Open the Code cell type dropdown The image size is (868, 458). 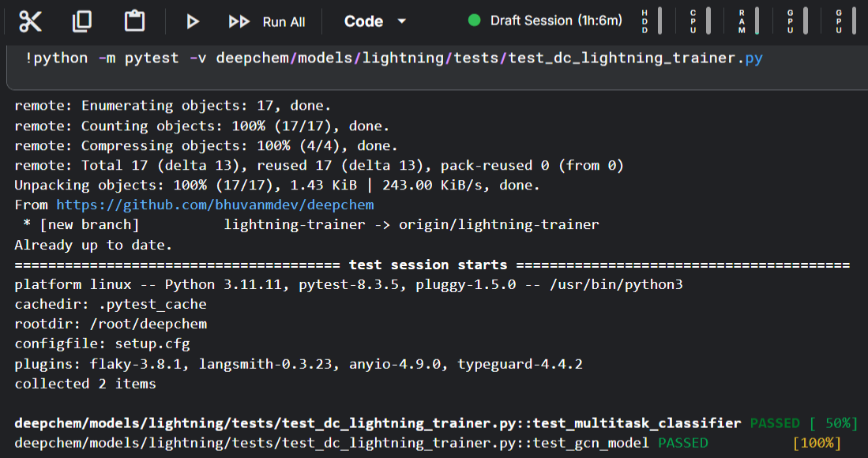pos(375,21)
